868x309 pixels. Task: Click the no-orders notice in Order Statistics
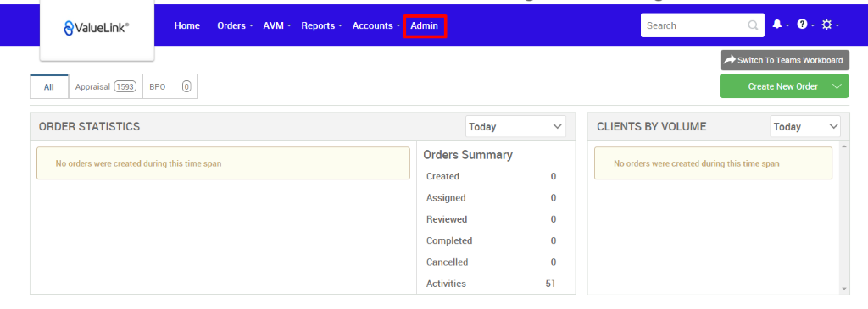(x=223, y=163)
